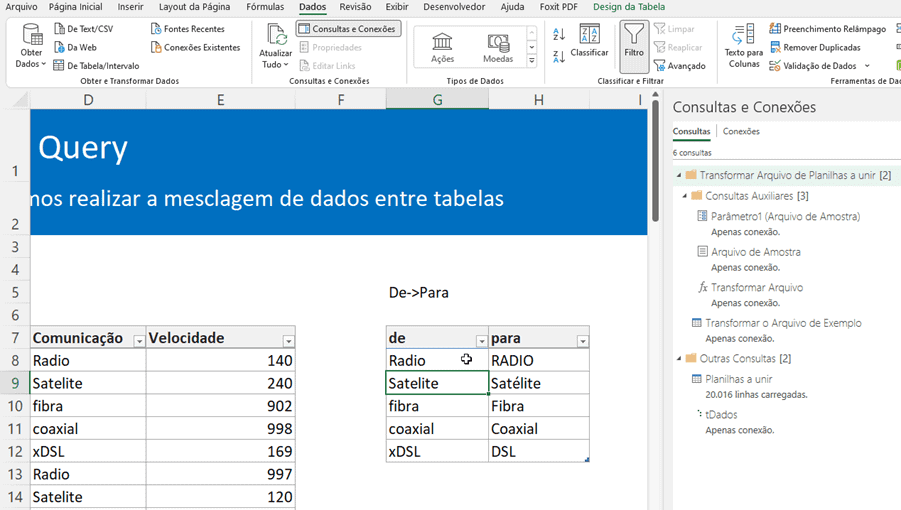Click the Atualizar Tudo refresh icon
The width and height of the screenshot is (901, 510).
276,38
